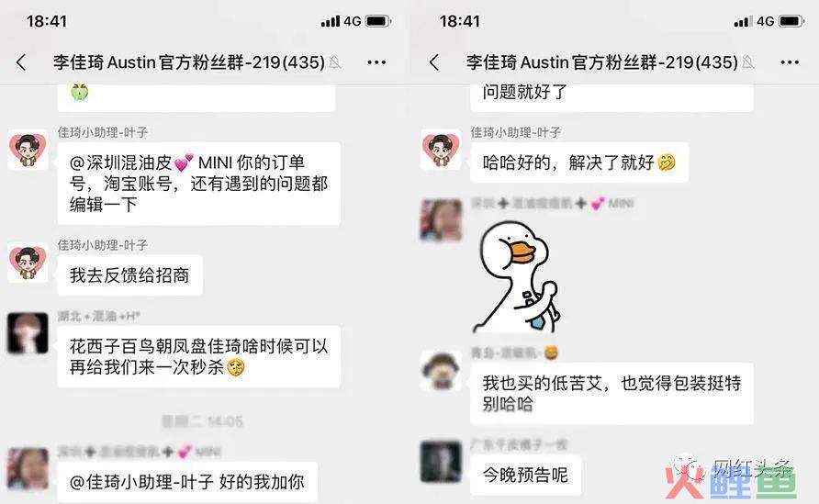Tap avatar beside 我也买的低苦艾 message
This screenshot has width=819, height=504.
pos(441,371)
